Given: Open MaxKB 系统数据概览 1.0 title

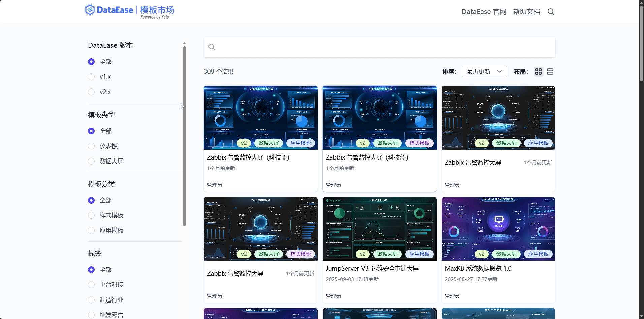Looking at the screenshot, I should (478, 269).
